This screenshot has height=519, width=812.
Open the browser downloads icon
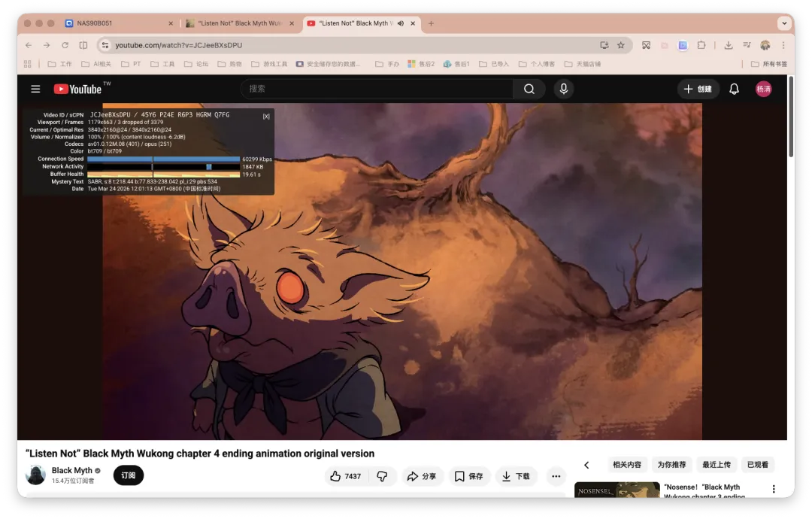728,45
